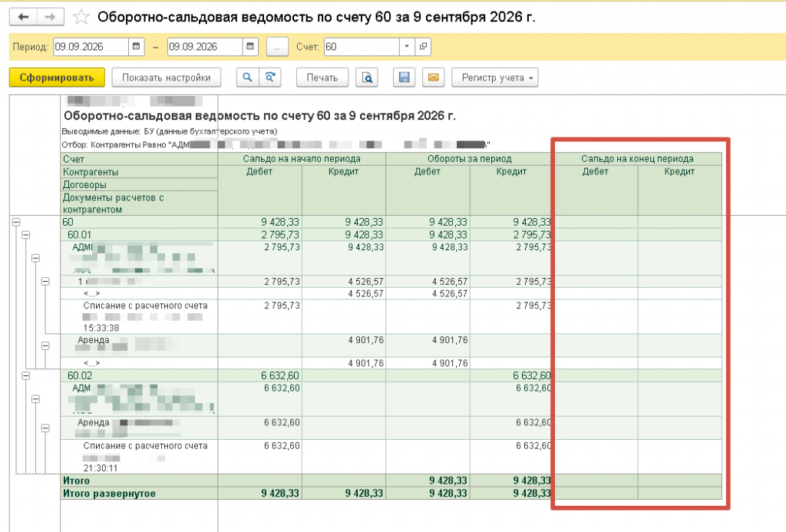The image size is (786, 532).
Task: Click the Договоры header cell
Action: (x=139, y=184)
